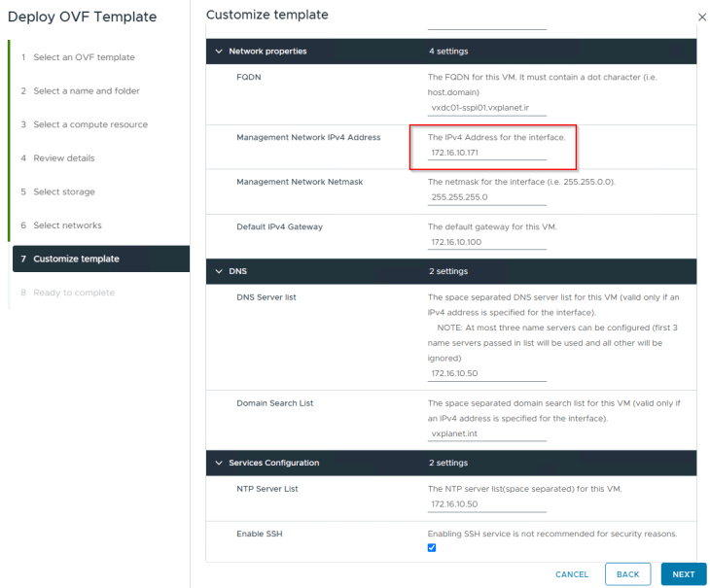Image resolution: width=710 pixels, height=588 pixels.
Task: Click the FQDN input field
Action: point(487,109)
